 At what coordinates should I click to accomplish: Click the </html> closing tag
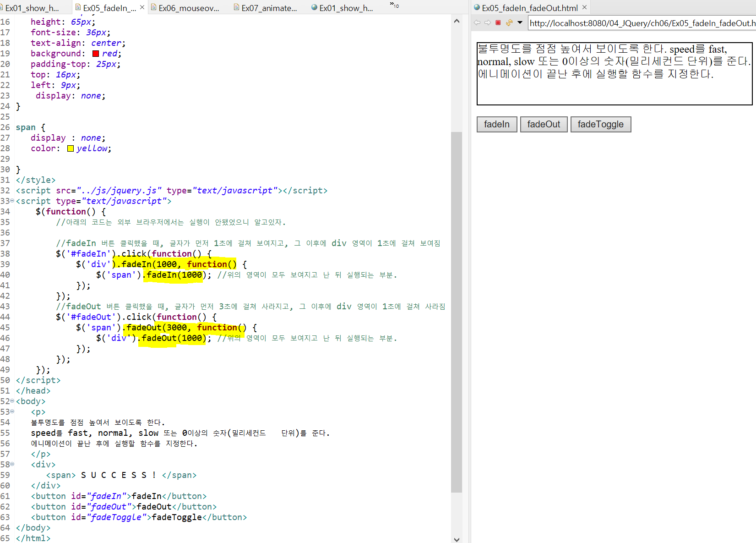coord(33,538)
